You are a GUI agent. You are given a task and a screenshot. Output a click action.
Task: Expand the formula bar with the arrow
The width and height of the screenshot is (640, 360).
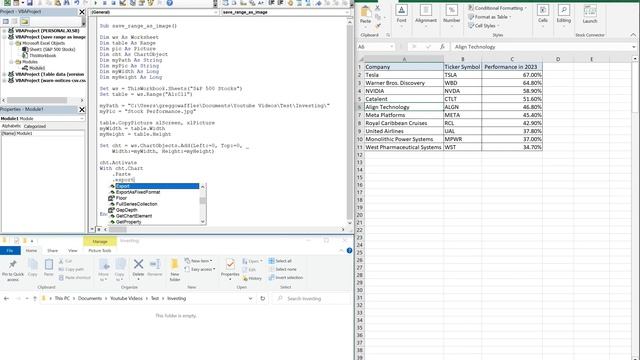(x=633, y=47)
